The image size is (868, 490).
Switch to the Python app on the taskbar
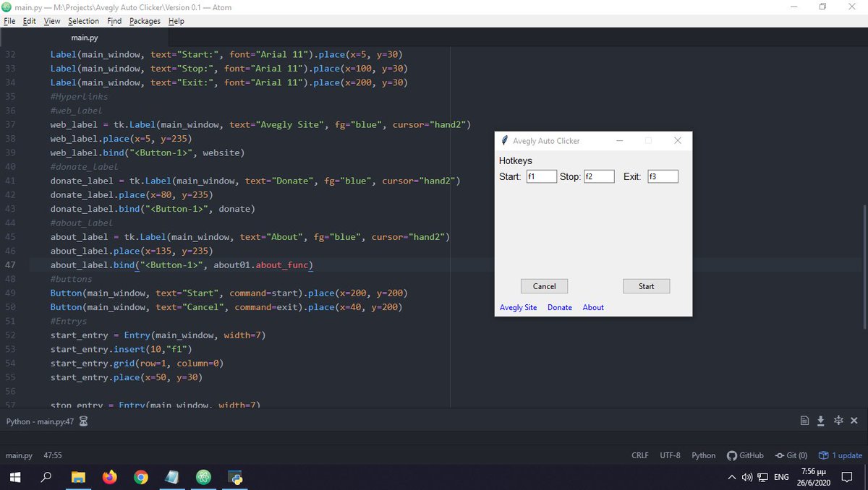pos(235,477)
